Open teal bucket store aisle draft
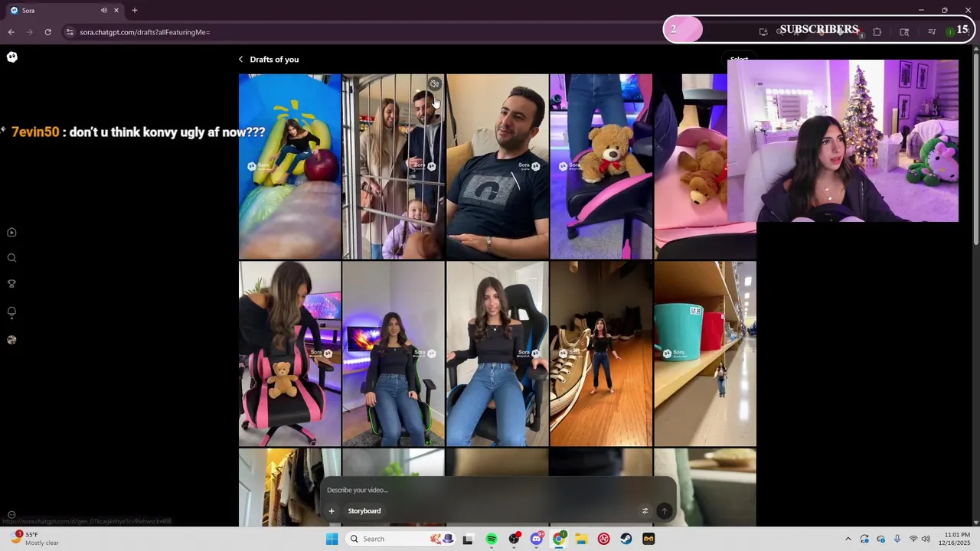 point(704,354)
